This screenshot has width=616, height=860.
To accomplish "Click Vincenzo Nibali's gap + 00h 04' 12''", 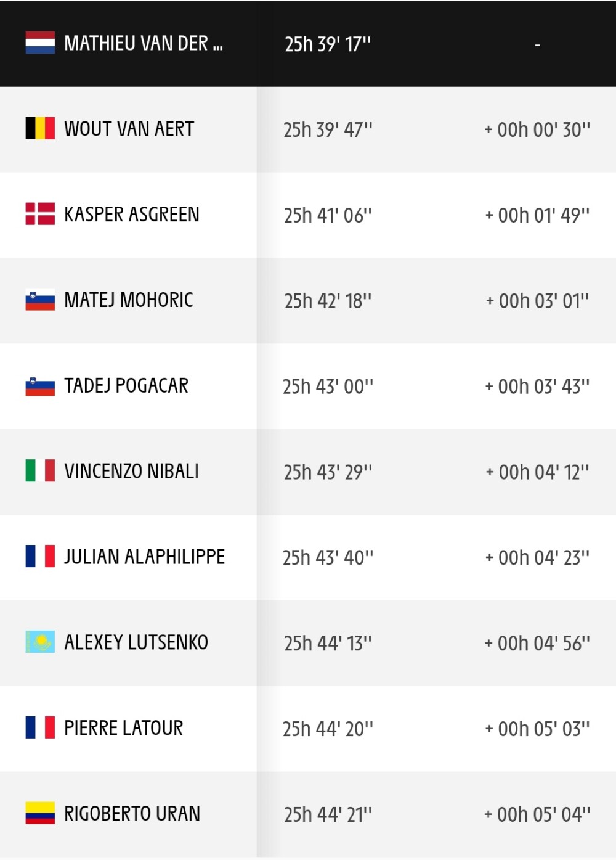I will [x=537, y=472].
